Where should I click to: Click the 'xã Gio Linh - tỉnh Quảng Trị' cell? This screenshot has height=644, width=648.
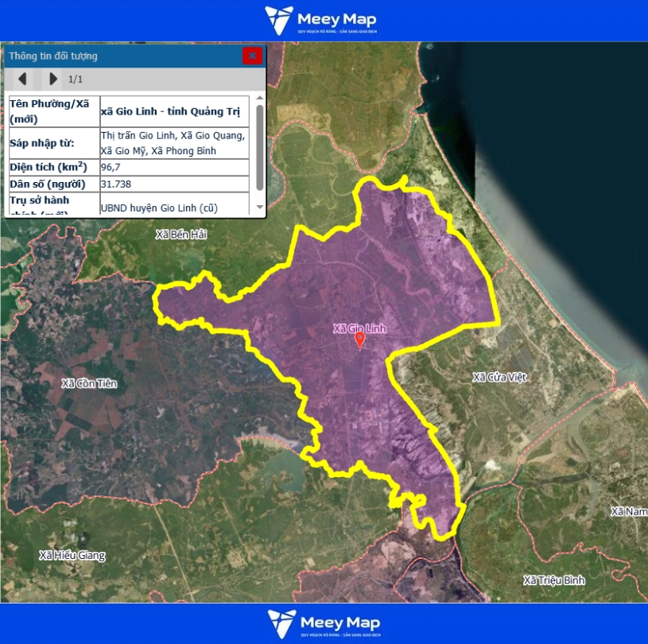(x=170, y=111)
